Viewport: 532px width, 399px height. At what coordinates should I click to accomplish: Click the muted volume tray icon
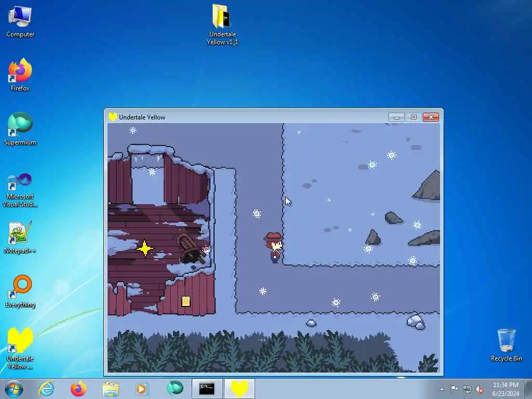(480, 390)
